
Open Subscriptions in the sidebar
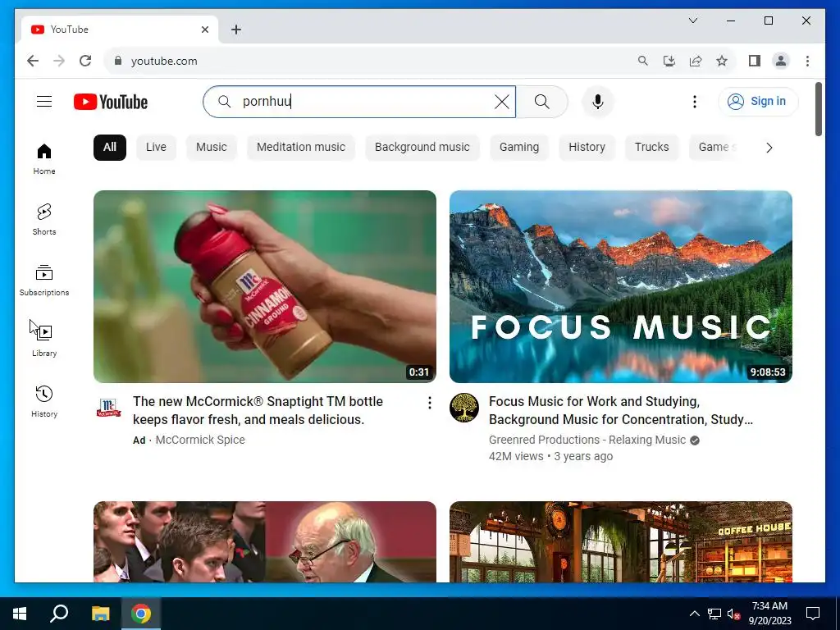(44, 281)
